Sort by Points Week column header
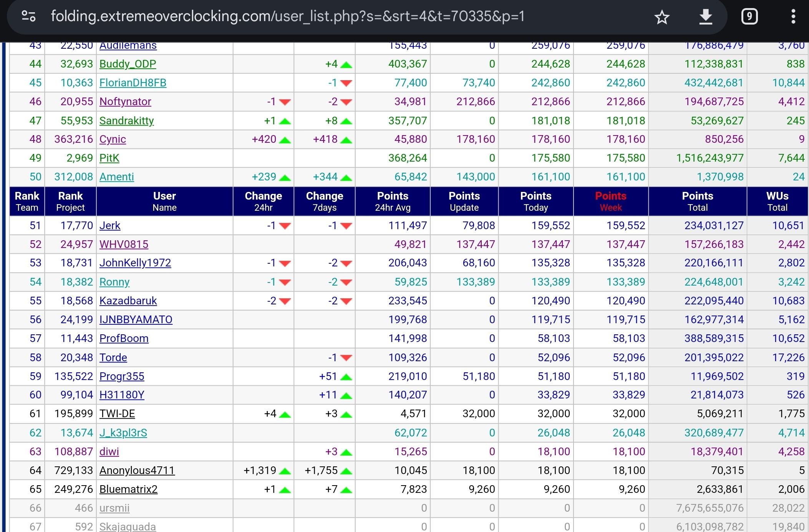Viewport: 809px width, 532px height. (x=610, y=202)
